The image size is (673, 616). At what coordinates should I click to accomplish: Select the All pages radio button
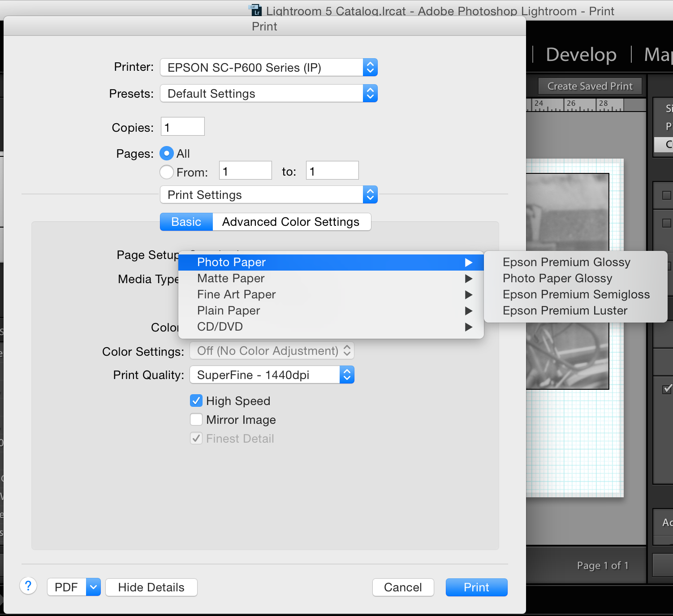pos(167,154)
